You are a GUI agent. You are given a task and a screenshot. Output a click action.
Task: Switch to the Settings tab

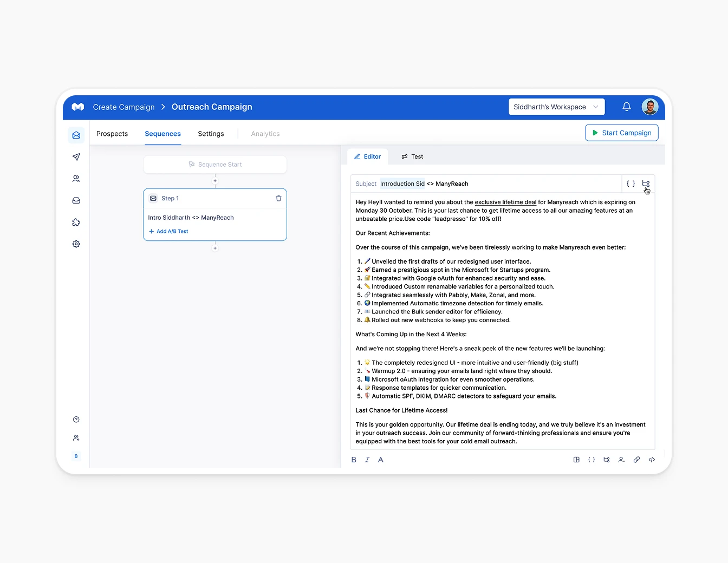point(211,134)
